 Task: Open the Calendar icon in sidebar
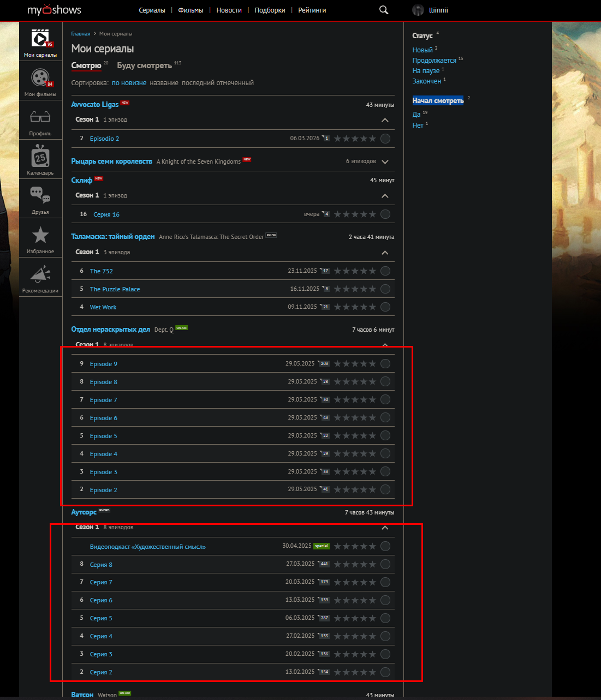point(40,157)
